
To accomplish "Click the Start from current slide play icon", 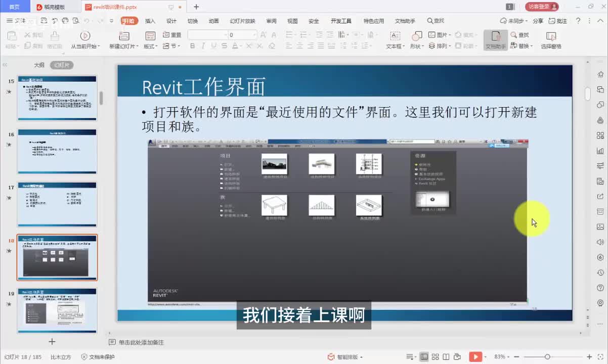I will coord(85,35).
